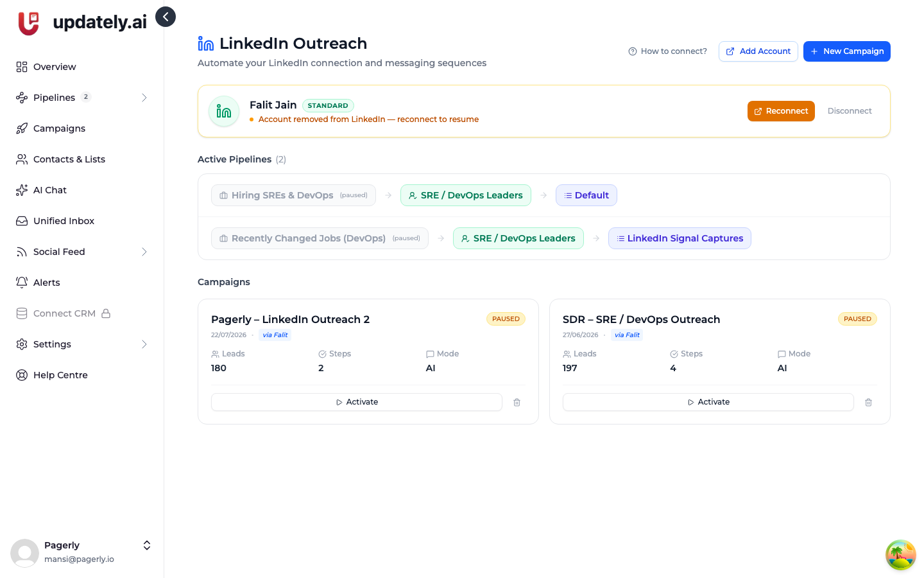
Task: Click the AI Chat sparkle icon
Action: tap(22, 190)
